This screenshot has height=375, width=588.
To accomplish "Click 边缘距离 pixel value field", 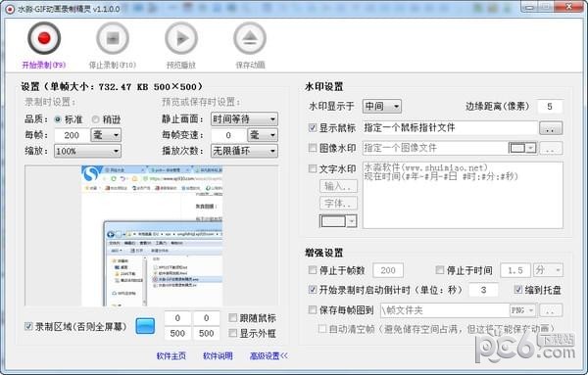I will [x=550, y=107].
